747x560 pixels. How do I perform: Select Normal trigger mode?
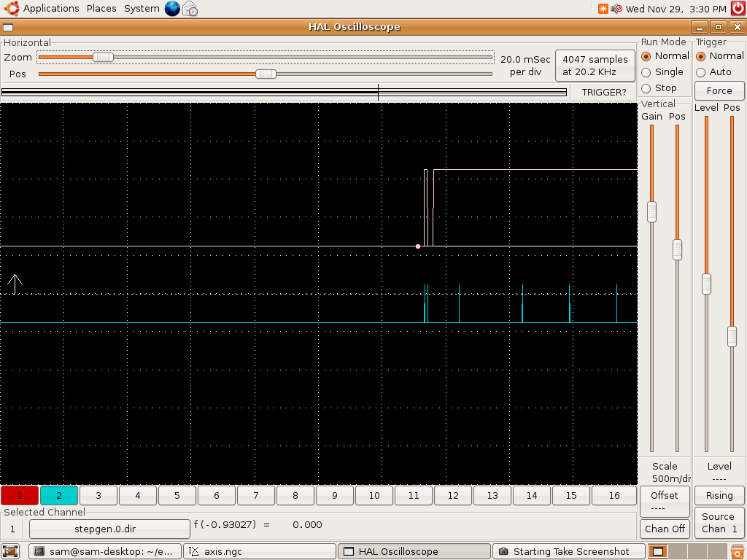720,56
